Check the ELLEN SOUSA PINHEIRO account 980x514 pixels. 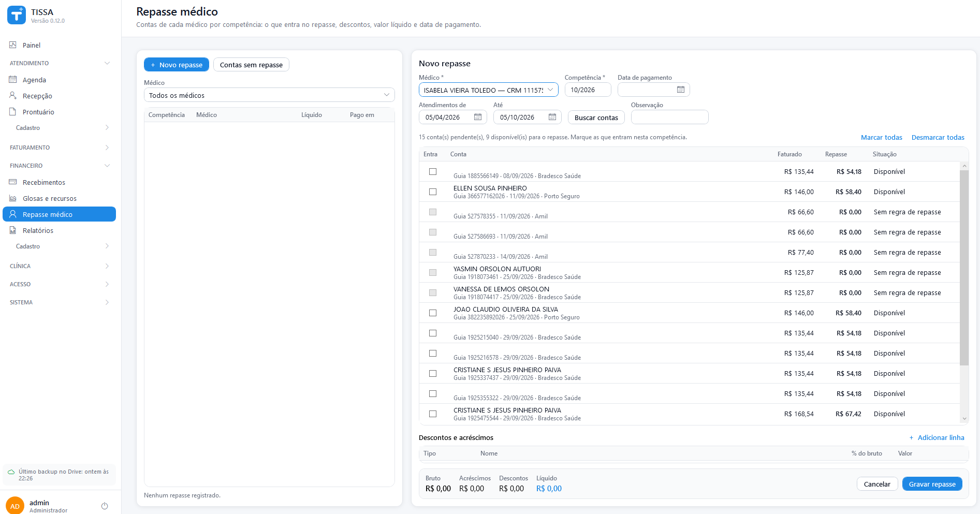click(433, 192)
